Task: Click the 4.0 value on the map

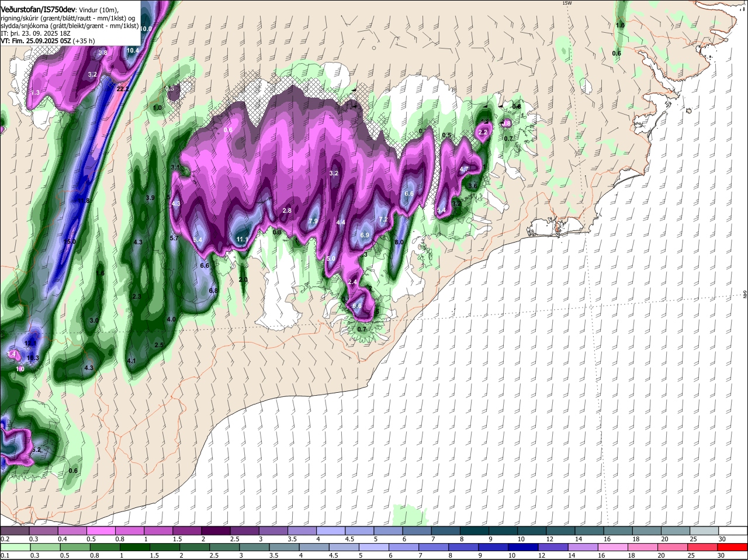Action: (171, 319)
